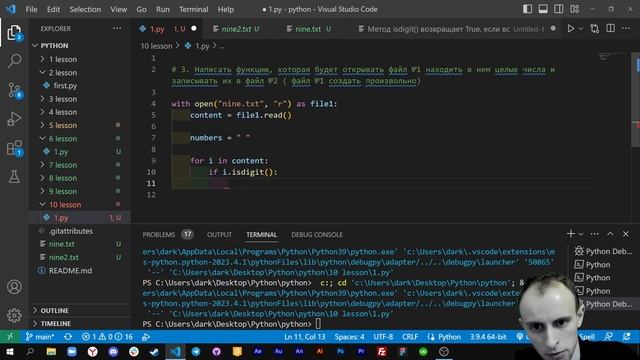Change Spaces: 4 indentation setting

coord(349,337)
